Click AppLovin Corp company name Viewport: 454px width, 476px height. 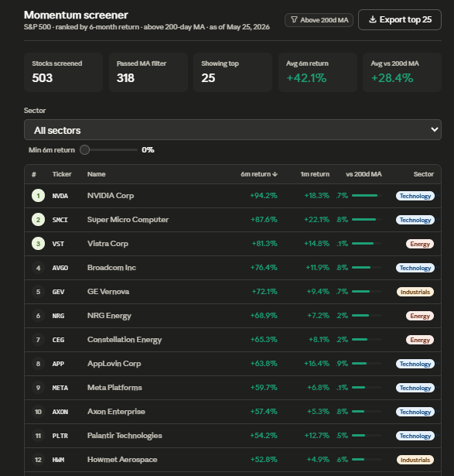tap(114, 364)
